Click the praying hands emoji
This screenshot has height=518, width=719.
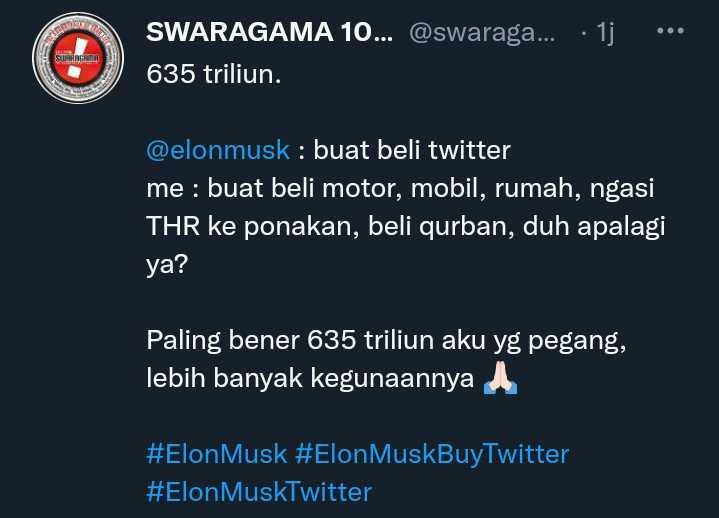500,379
